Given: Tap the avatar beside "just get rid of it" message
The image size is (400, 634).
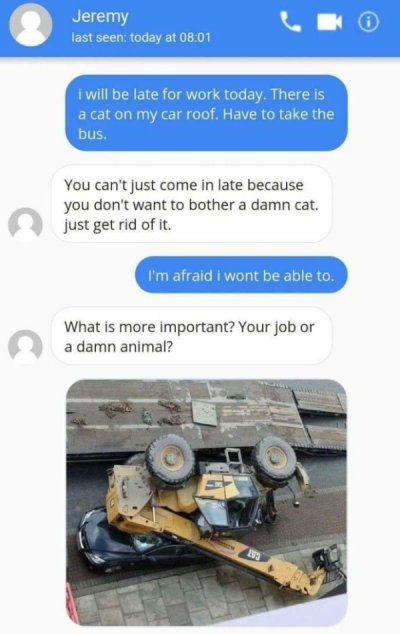Looking at the screenshot, I should (25, 225).
